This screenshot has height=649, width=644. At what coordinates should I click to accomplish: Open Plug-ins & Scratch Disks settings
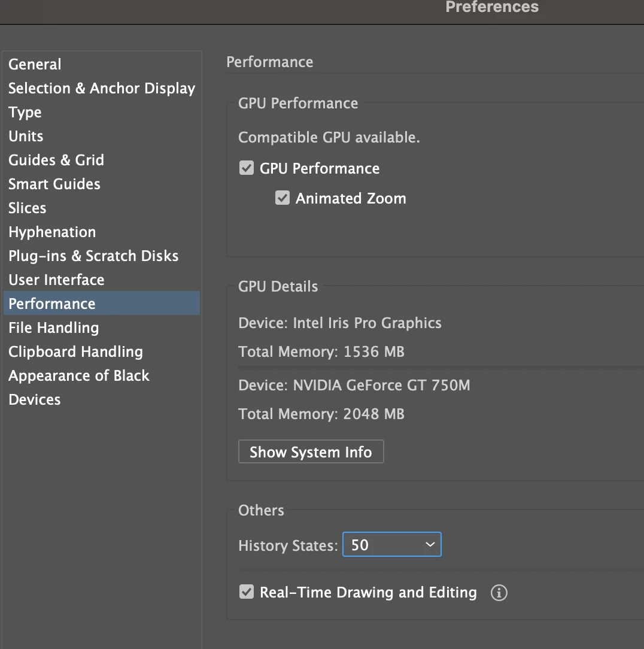93,256
